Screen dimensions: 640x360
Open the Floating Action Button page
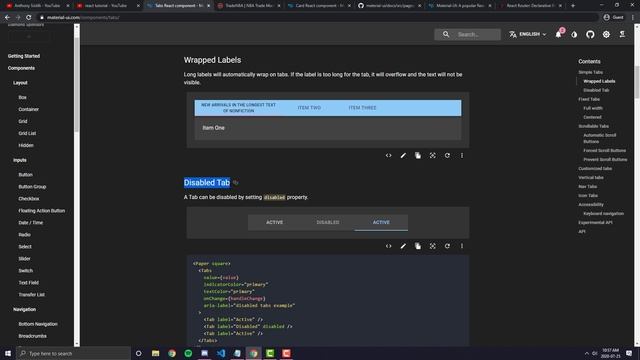(42, 211)
